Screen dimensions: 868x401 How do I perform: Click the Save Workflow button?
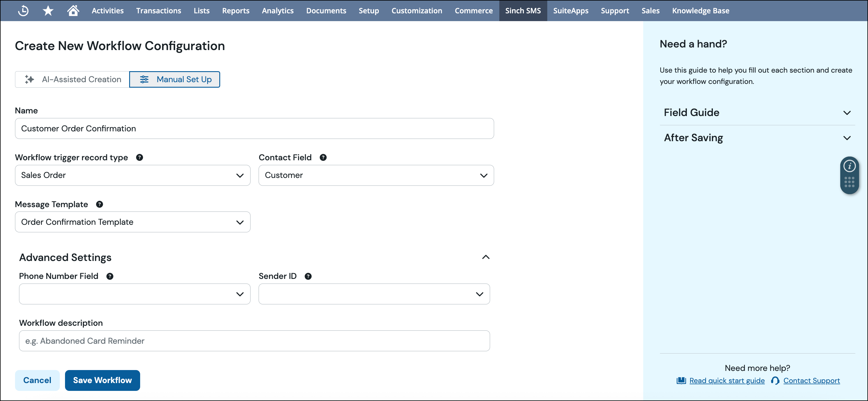click(x=103, y=380)
